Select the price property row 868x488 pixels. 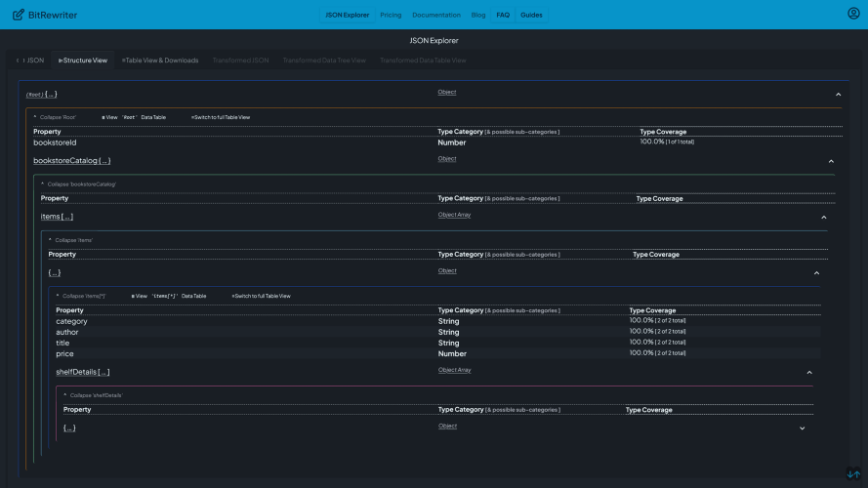pyautogui.click(x=437, y=353)
